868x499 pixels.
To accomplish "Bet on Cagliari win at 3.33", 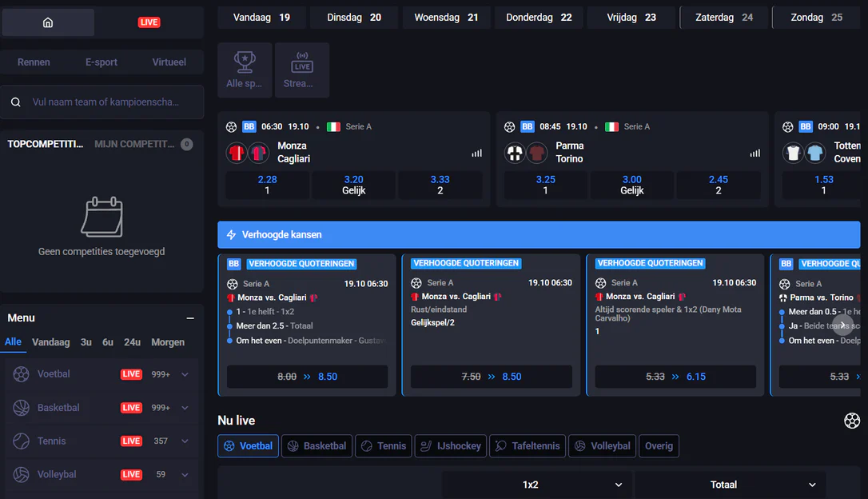I will coord(440,185).
